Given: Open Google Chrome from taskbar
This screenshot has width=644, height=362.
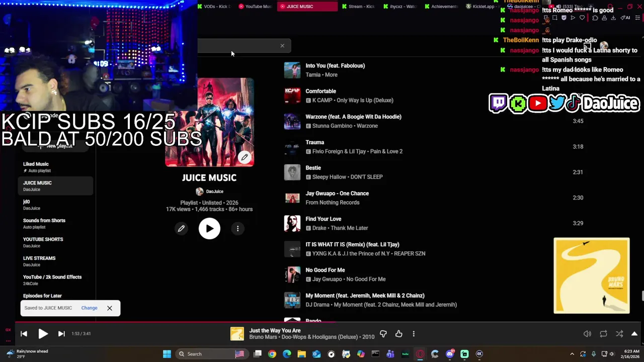Looking at the screenshot, I should click(272, 354).
